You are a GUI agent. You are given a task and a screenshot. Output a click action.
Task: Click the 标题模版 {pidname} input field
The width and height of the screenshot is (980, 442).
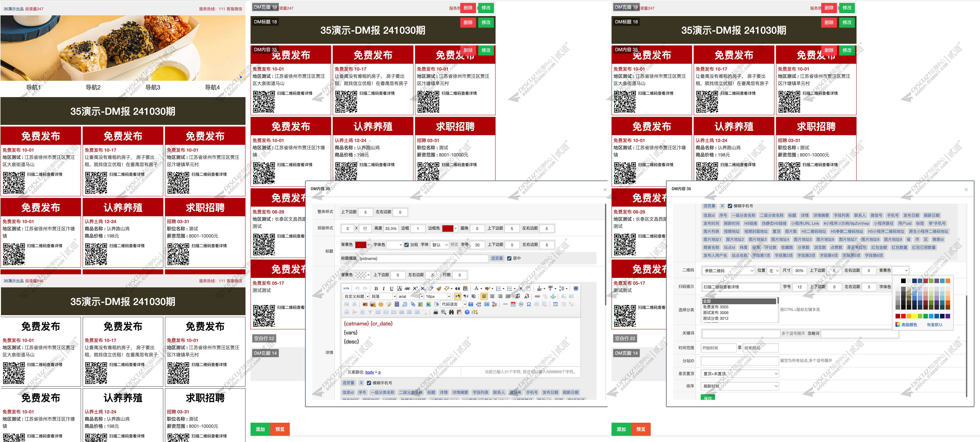pyautogui.click(x=423, y=258)
